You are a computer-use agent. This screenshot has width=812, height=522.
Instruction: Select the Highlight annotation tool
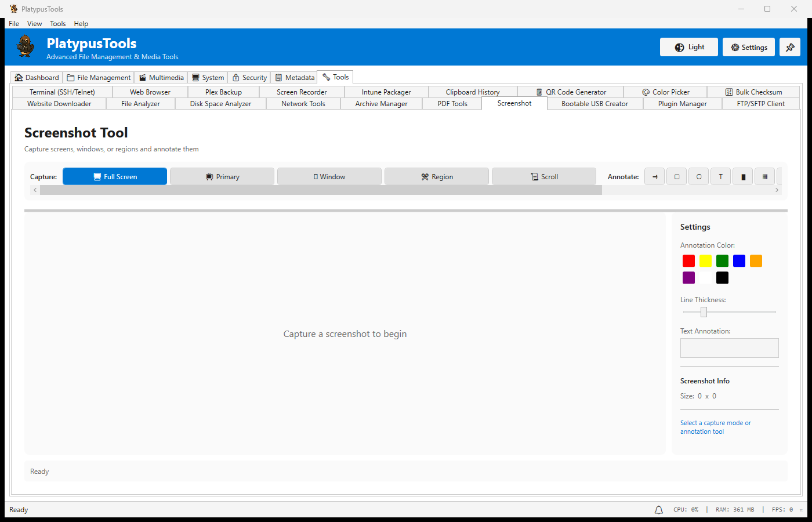click(742, 176)
